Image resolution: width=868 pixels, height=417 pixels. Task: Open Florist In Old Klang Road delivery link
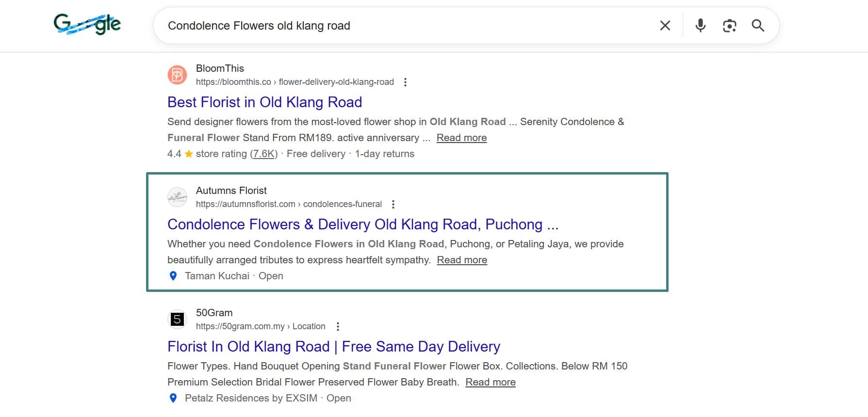pyautogui.click(x=333, y=347)
